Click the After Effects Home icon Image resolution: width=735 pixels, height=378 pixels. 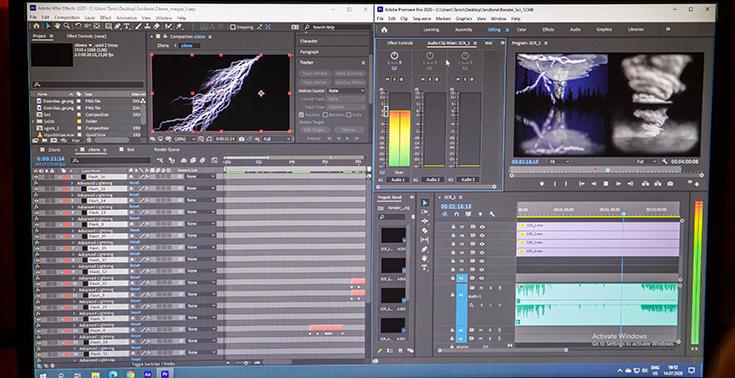point(36,26)
